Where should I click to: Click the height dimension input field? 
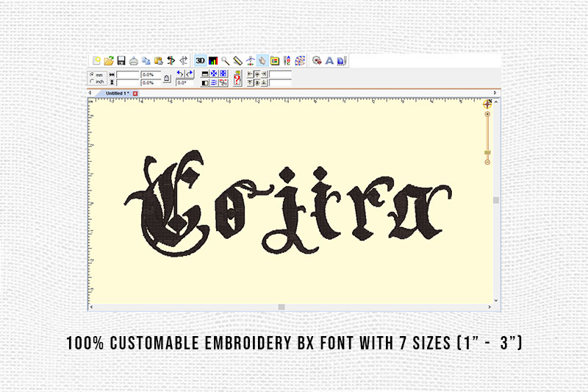click(127, 82)
